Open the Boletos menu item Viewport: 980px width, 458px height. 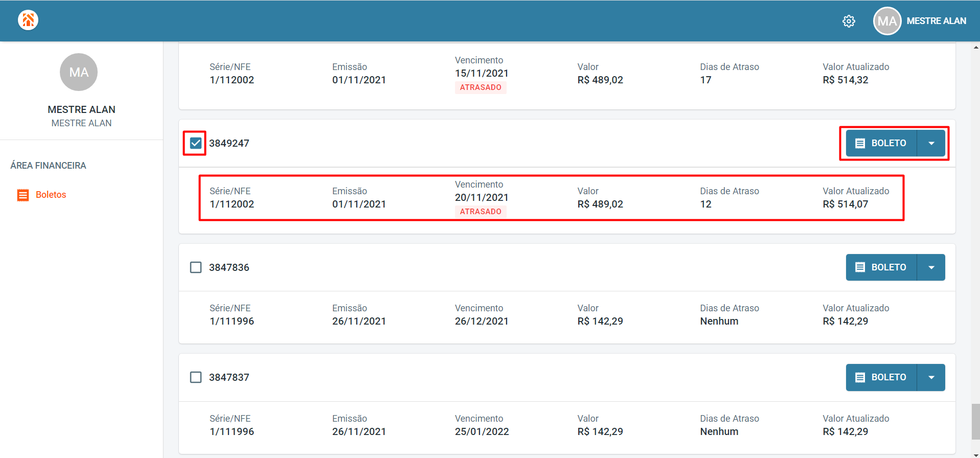pos(51,195)
